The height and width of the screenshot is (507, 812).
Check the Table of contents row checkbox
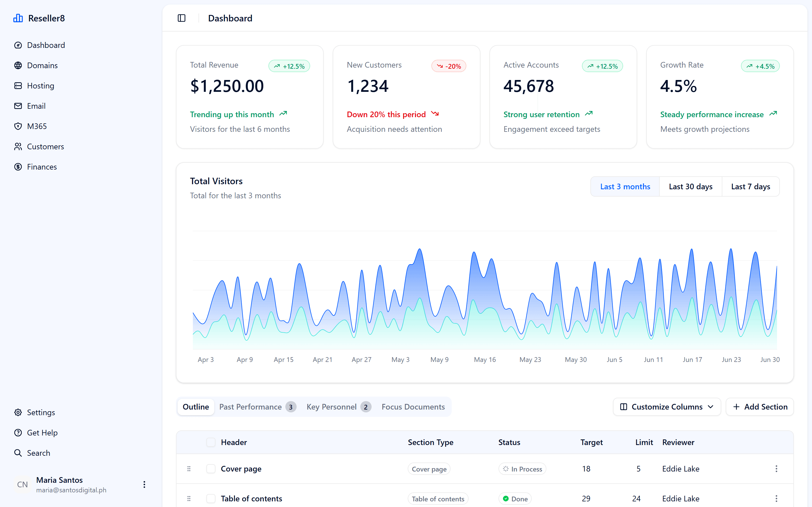[211, 499]
